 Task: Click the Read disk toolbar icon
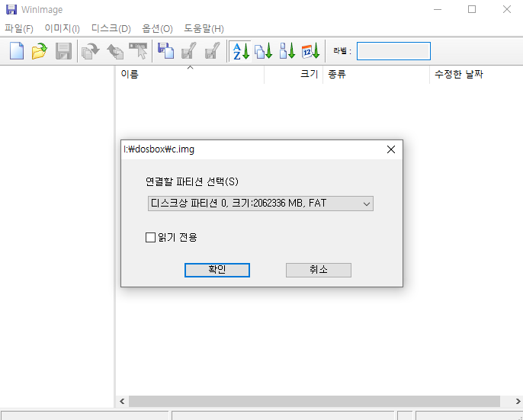pos(91,51)
